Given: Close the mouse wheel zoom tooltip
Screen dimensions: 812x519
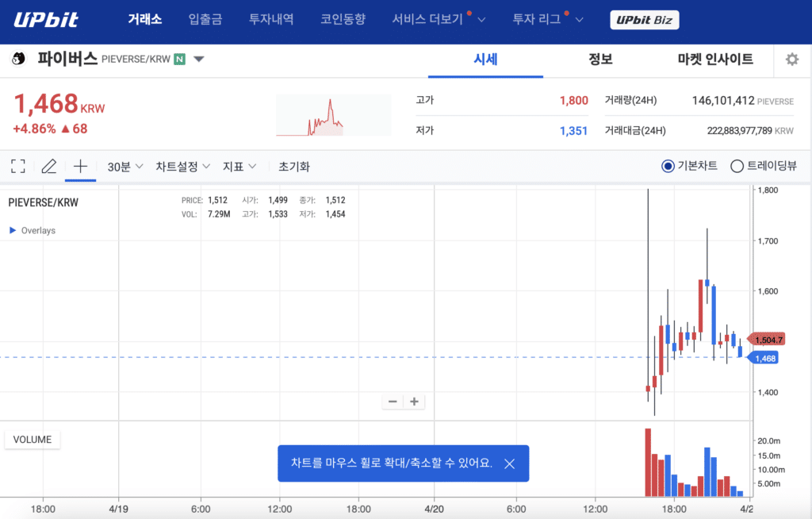Looking at the screenshot, I should click(x=510, y=463).
